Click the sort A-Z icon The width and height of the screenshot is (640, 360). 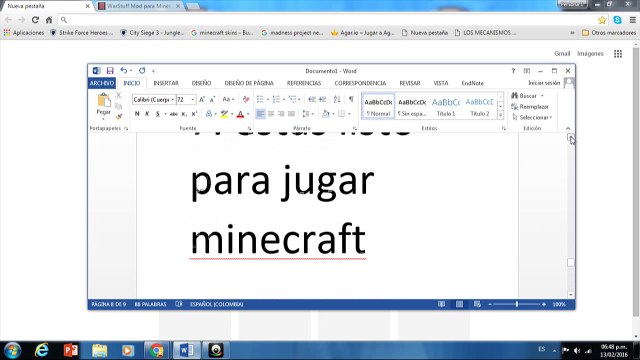point(337,99)
